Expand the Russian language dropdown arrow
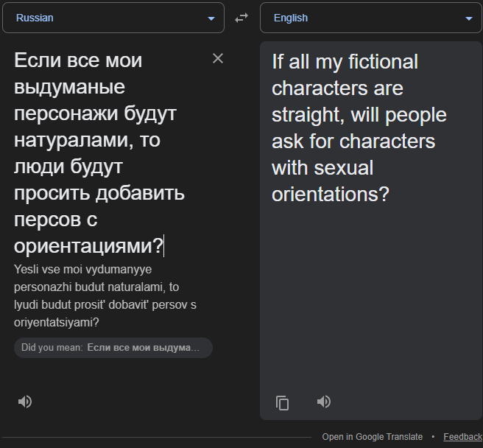This screenshot has width=483, height=448. [x=211, y=18]
